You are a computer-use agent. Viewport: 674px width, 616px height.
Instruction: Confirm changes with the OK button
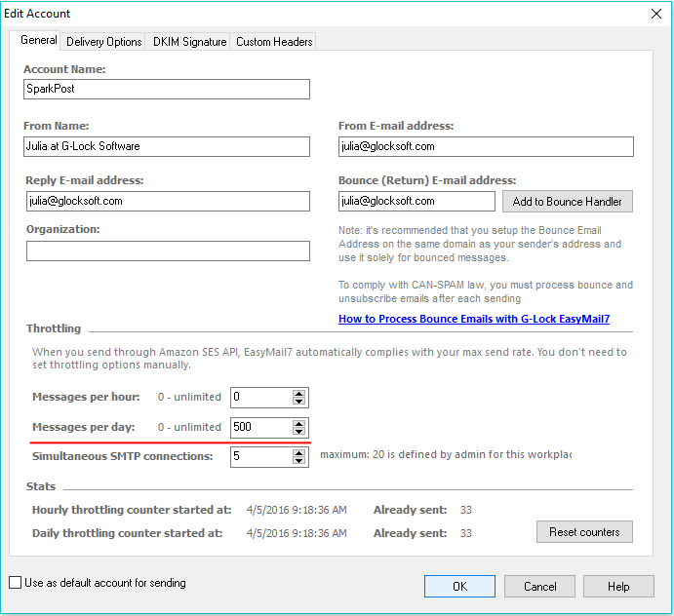[x=459, y=587]
